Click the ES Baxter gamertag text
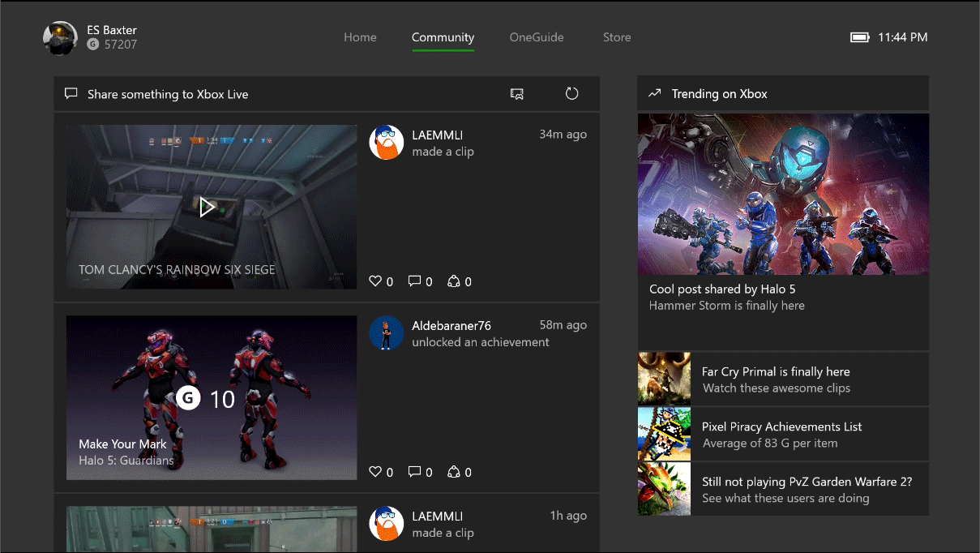 112,30
